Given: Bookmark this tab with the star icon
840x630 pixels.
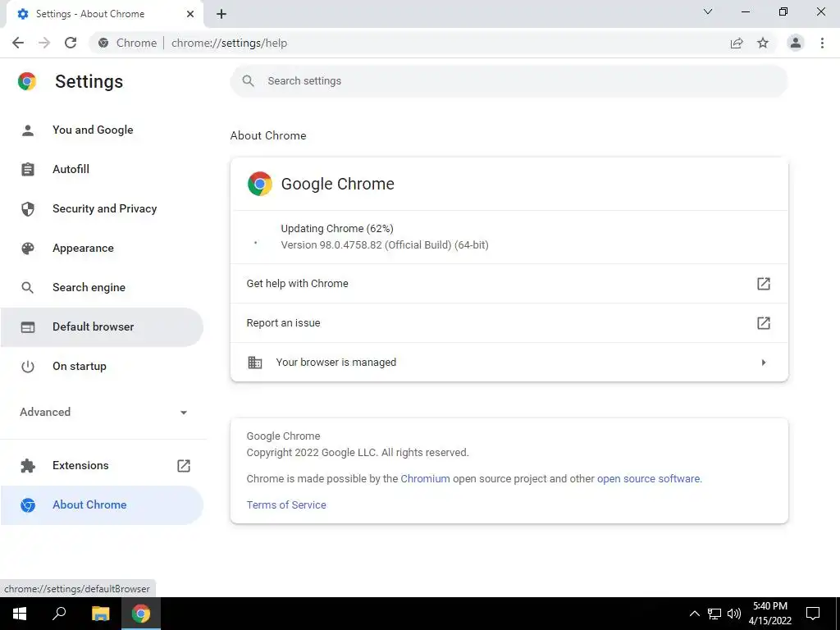Looking at the screenshot, I should (x=763, y=43).
